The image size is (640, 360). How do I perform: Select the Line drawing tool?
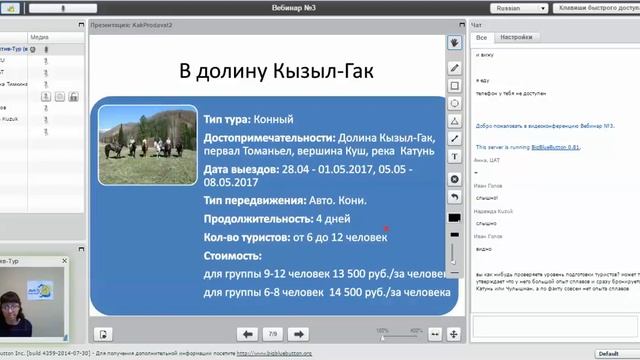[x=454, y=139]
